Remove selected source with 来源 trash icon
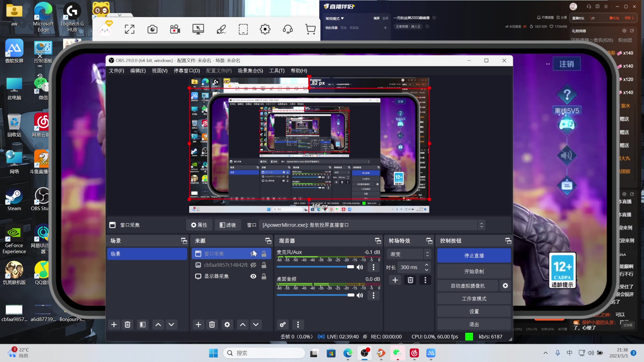The width and height of the screenshot is (644, 362). (212, 324)
